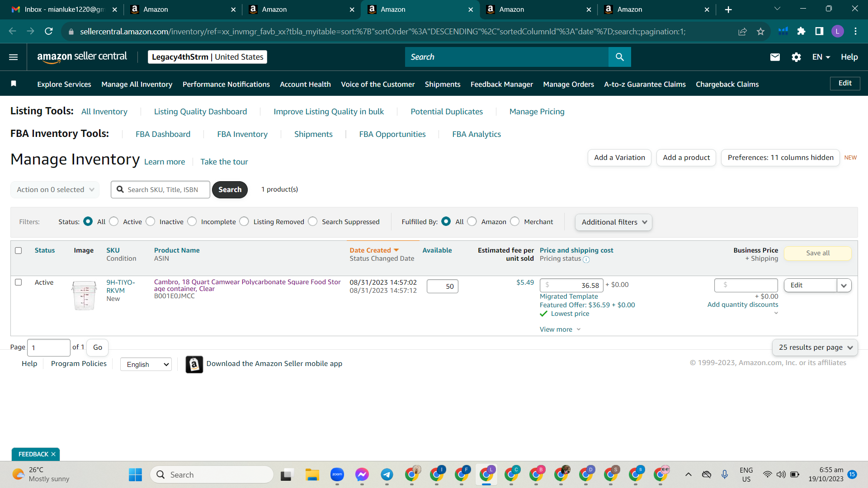Select the Listing Removed status radio button
The width and height of the screenshot is (868, 488).
tap(244, 221)
